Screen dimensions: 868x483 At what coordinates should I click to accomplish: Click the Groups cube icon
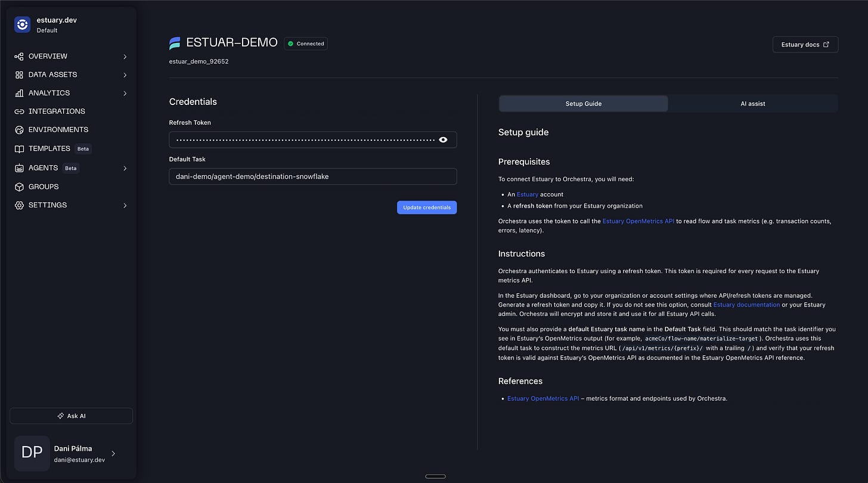pos(19,187)
